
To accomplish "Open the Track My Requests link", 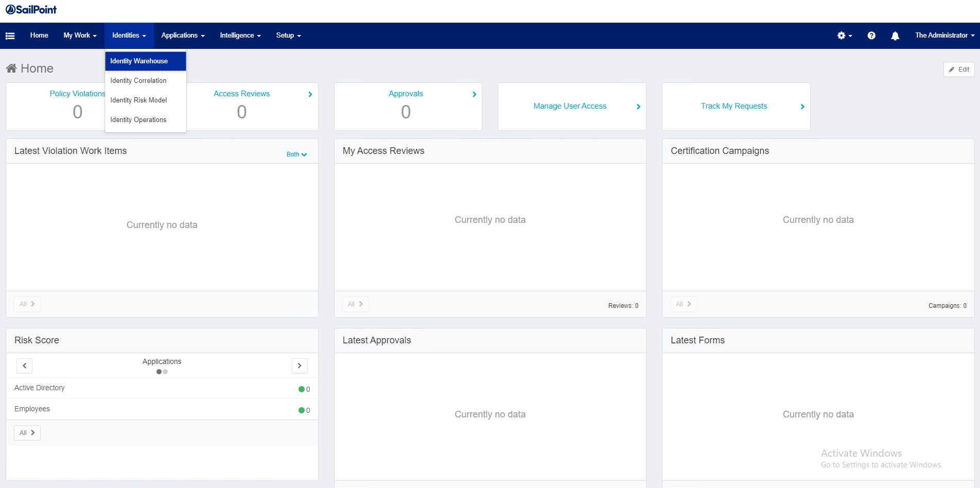I will click(734, 106).
